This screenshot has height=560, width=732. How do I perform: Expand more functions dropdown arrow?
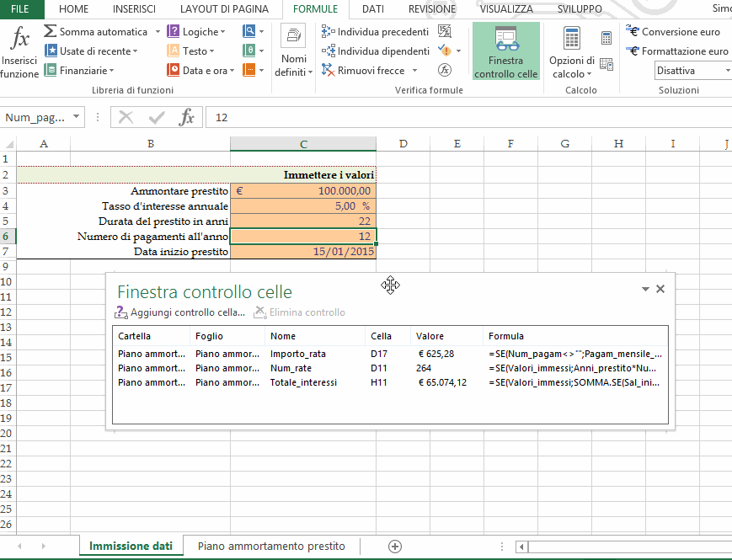pos(261,71)
